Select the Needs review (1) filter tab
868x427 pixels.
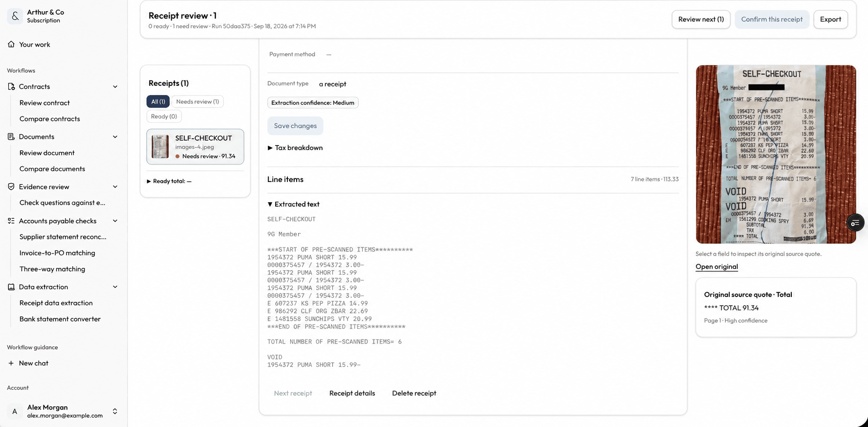point(197,101)
